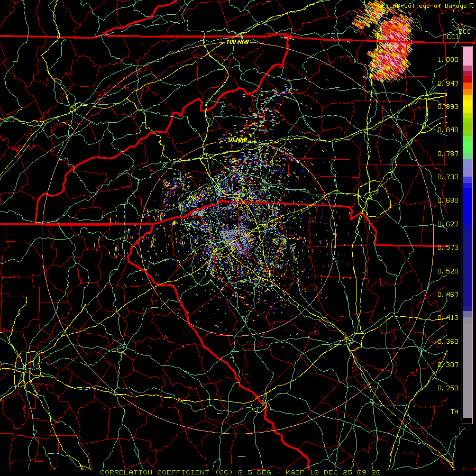
Task: Select the 1.000 color scale value
Action: coord(448,59)
